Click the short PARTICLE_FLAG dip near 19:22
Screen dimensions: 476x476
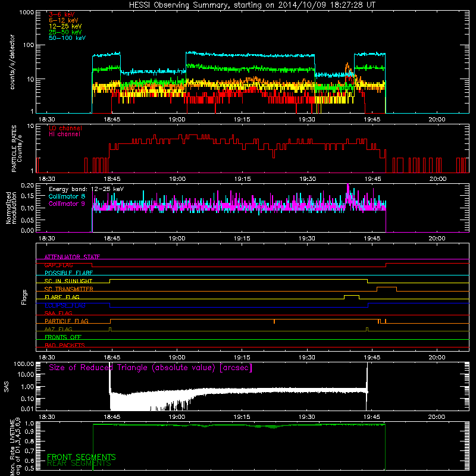pos(274,321)
